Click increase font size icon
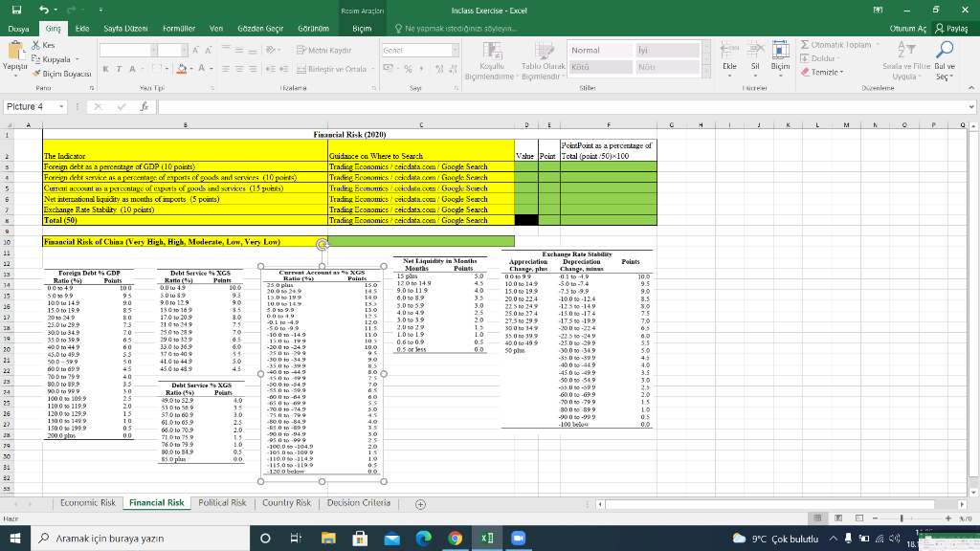The image size is (980, 551). 195,50
